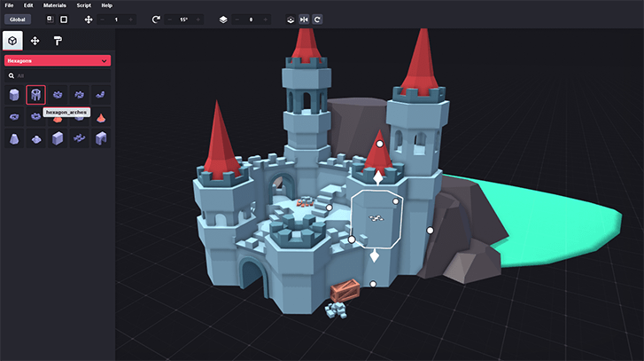Open the File menu
The image size is (644, 361).
[10, 5]
